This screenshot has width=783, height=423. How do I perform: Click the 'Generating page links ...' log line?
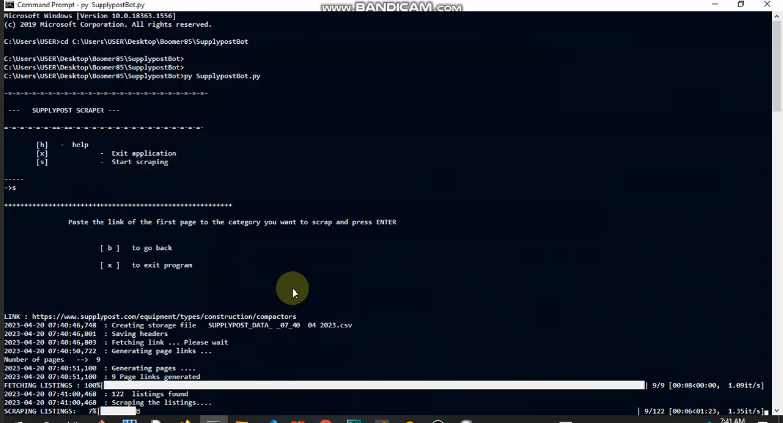(108, 351)
